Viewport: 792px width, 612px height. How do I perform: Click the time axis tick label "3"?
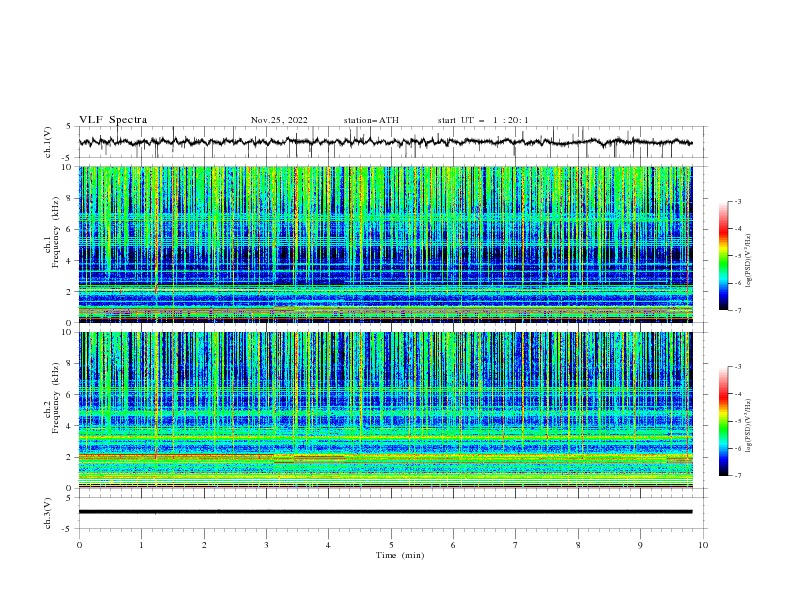coord(266,545)
